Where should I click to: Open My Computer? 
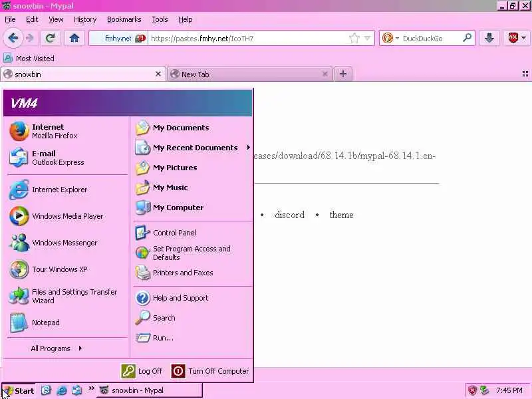point(193,207)
